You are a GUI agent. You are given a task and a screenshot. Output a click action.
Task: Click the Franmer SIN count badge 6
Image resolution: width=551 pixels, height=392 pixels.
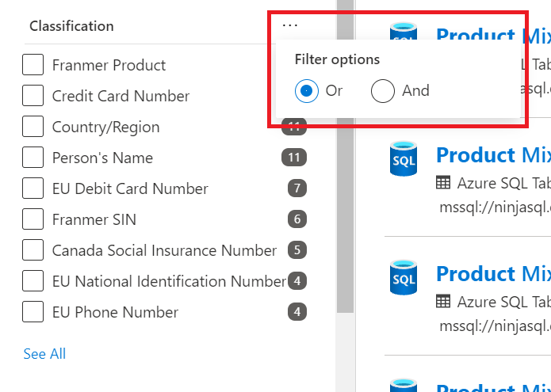click(x=297, y=219)
